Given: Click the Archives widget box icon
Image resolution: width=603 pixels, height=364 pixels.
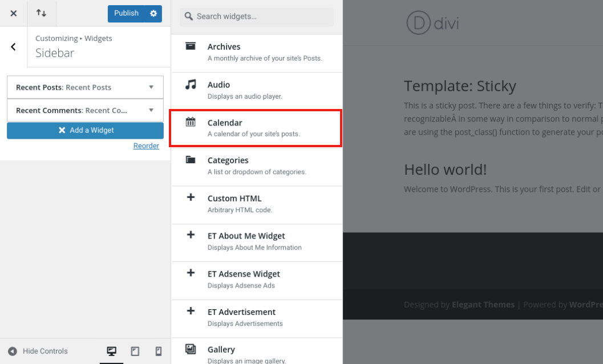Looking at the screenshot, I should [191, 46].
